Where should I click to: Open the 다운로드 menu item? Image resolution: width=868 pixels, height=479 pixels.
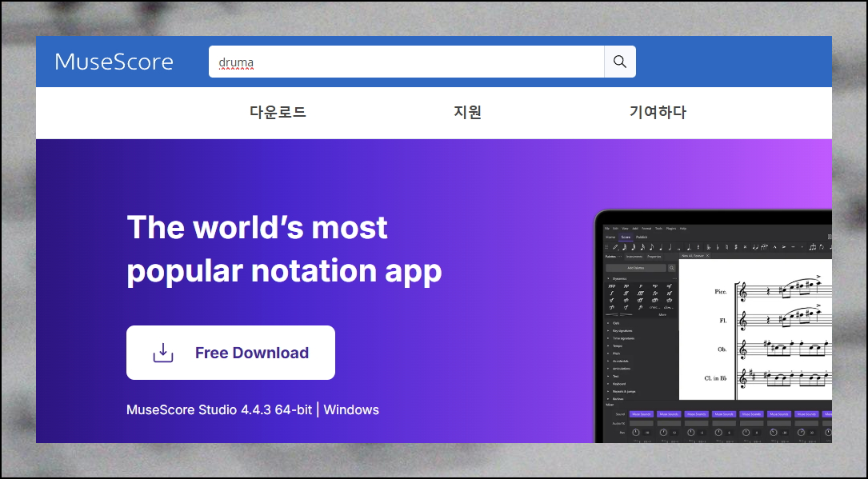point(278,112)
